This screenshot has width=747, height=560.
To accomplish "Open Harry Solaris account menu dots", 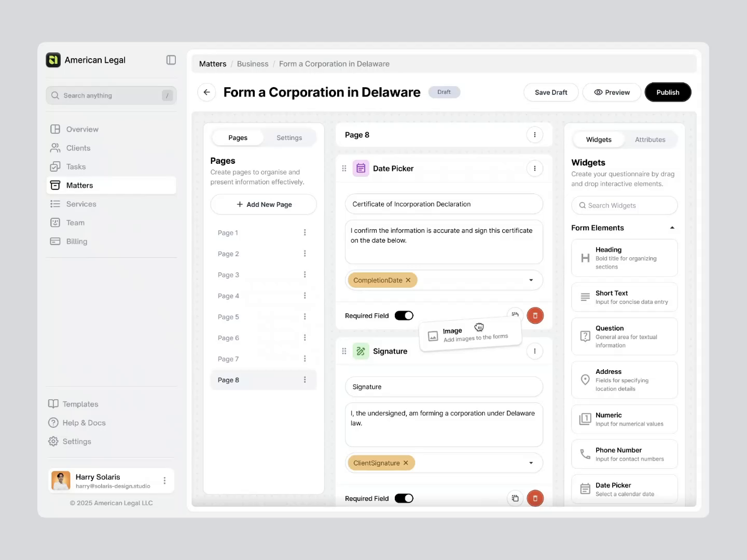I will 164,481.
